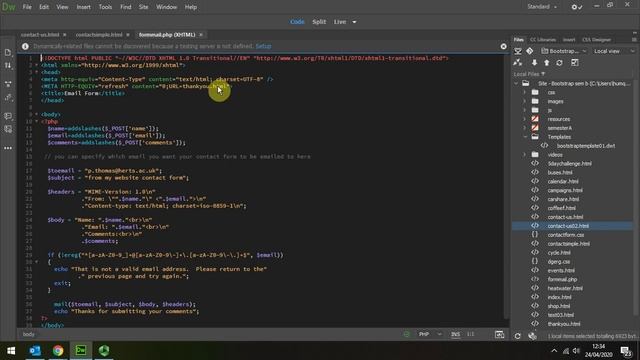Image resolution: width=640 pixels, height=360 pixels.
Task: Click Define Servers icon in Files panel
Action: 518,63
